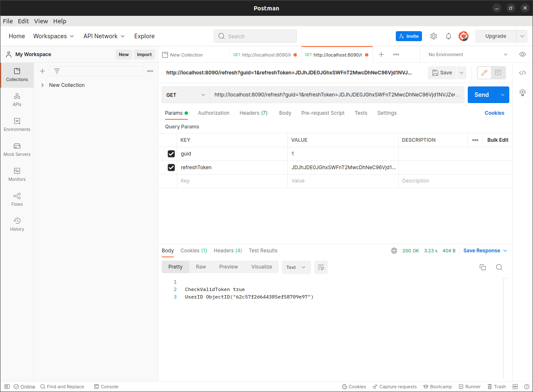The height and width of the screenshot is (392, 533).
Task: Switch to the Pre-request Script tab
Action: (323, 113)
